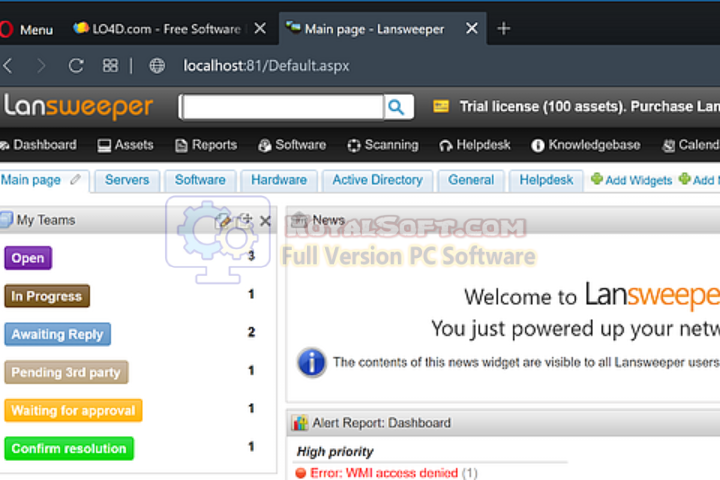The image size is (720, 480).
Task: Show In Progress tickets
Action: pos(47,296)
